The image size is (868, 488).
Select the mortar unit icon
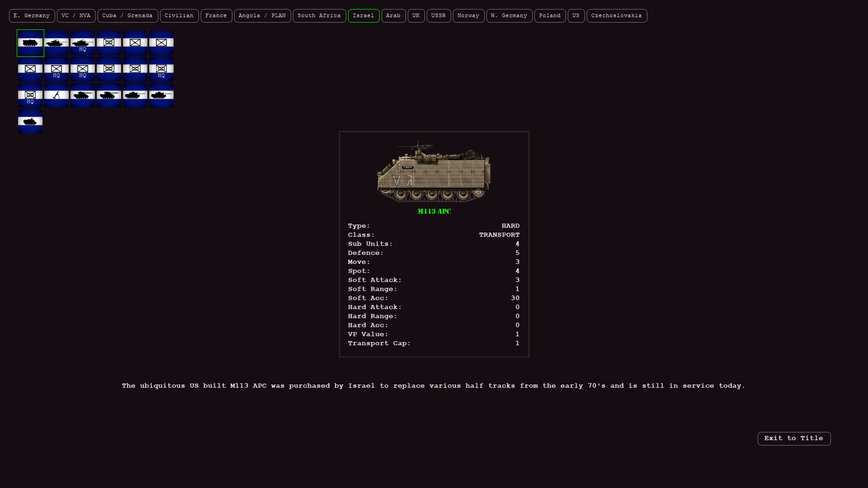pos(57,95)
